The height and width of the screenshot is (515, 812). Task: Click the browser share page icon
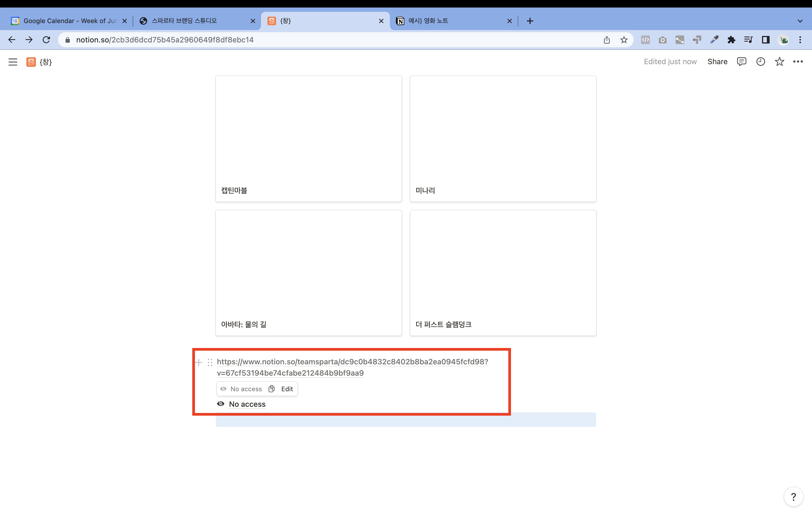coord(607,40)
